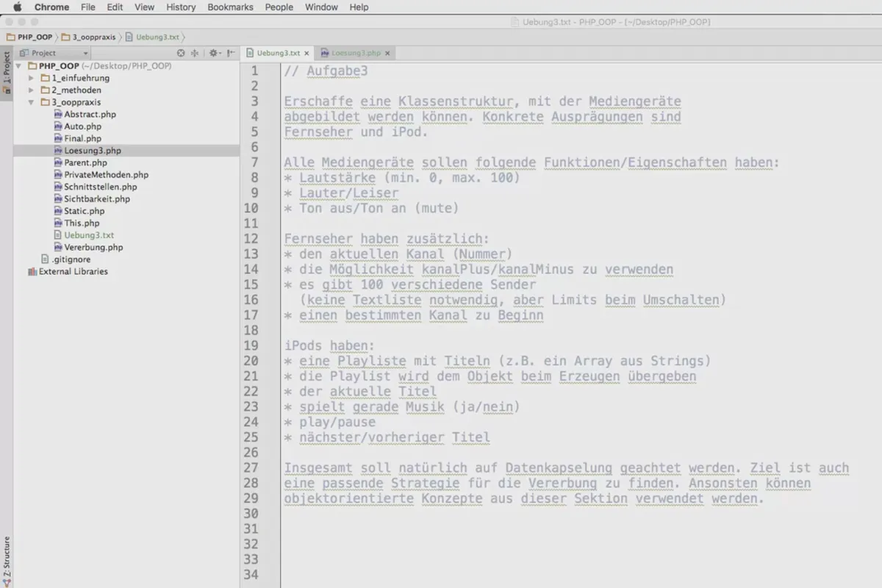Select the .gitignore file
This screenshot has height=588, width=882.
[71, 259]
